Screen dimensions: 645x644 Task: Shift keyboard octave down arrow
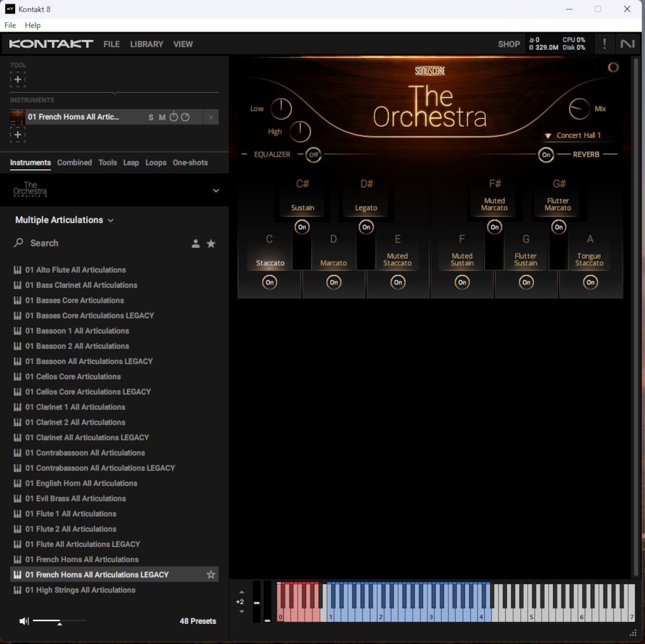(x=241, y=612)
